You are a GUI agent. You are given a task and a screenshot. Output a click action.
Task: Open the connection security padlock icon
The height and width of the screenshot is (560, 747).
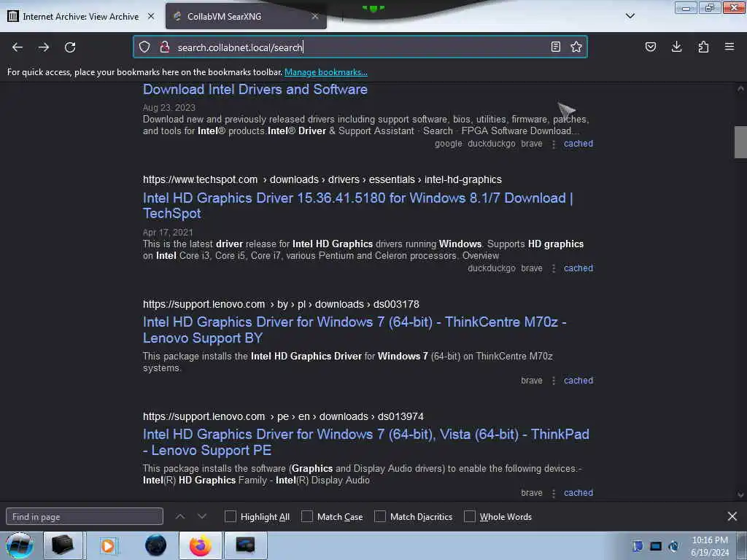pyautogui.click(x=165, y=47)
